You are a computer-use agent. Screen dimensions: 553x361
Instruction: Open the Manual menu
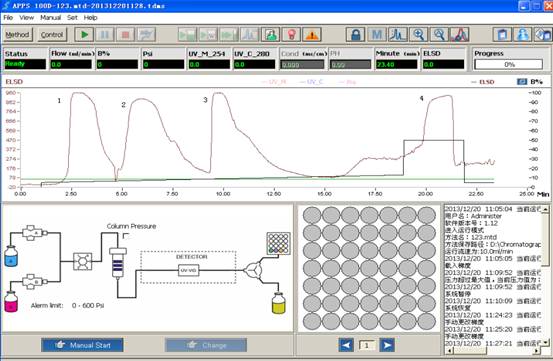click(x=50, y=18)
